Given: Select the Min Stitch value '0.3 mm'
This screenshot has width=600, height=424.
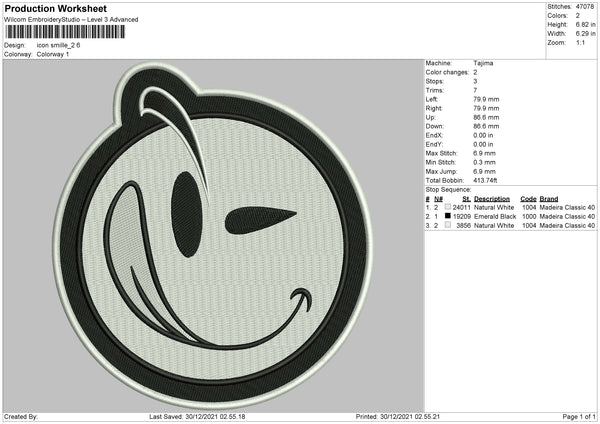Looking at the screenshot, I should click(x=484, y=163).
